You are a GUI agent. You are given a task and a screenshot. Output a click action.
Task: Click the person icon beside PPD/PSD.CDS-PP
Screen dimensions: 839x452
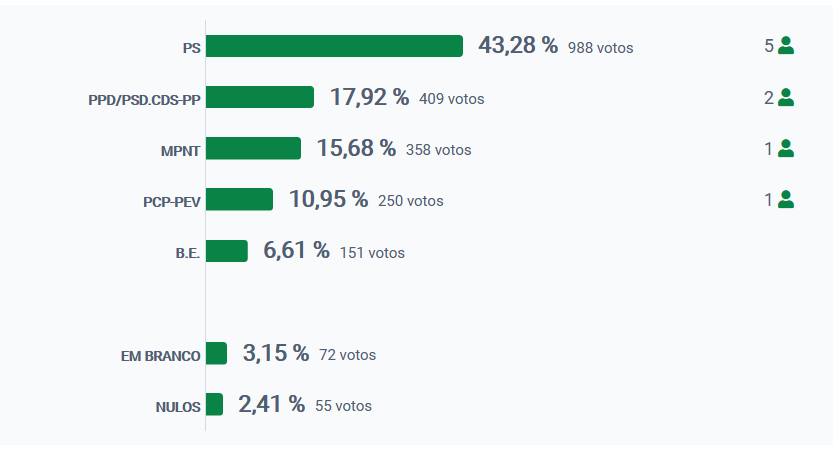pos(785,97)
